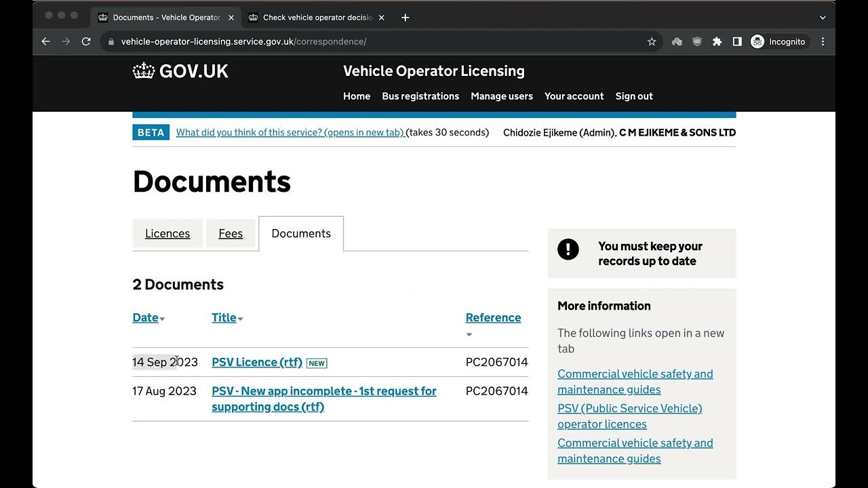Toggle the browser side panel icon
The height and width of the screenshot is (488, 868).
tap(737, 41)
